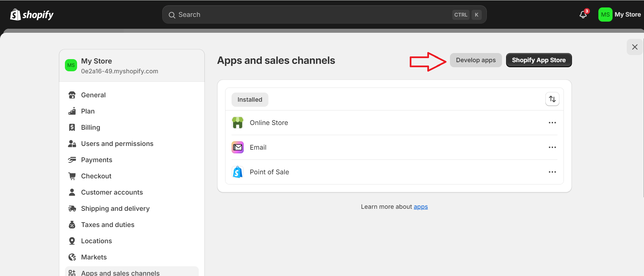
Task: Open Payments settings
Action: [132, 160]
